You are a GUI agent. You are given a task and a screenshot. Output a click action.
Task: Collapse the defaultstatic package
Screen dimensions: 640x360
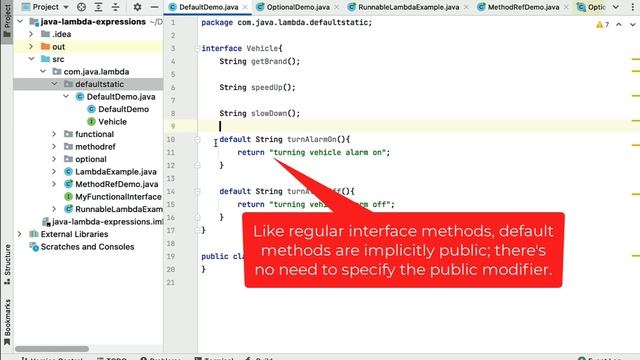pyautogui.click(x=54, y=84)
